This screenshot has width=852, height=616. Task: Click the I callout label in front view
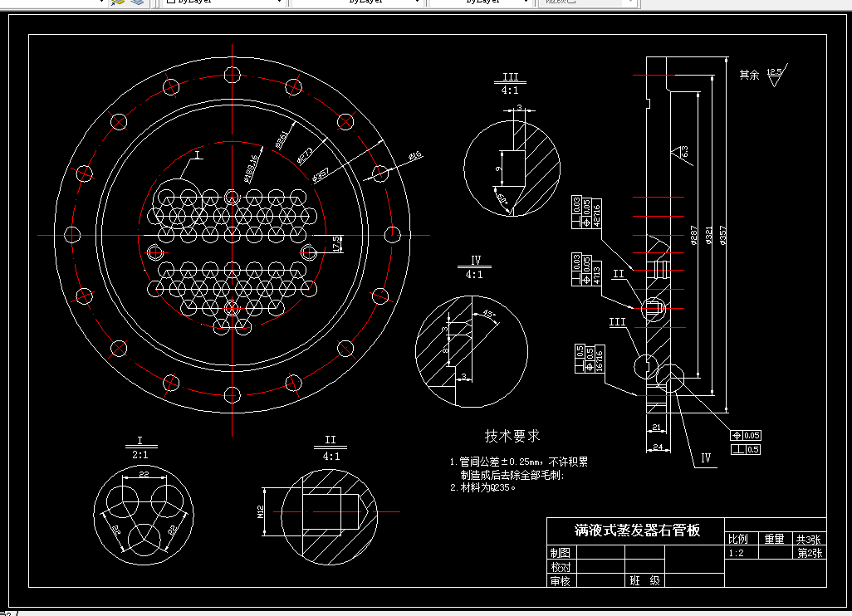click(198, 154)
